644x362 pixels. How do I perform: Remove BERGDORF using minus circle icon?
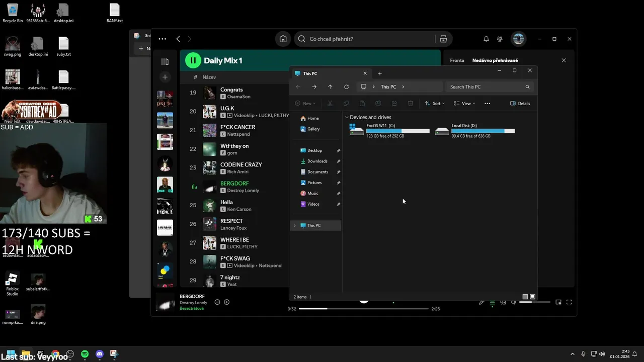point(217,302)
